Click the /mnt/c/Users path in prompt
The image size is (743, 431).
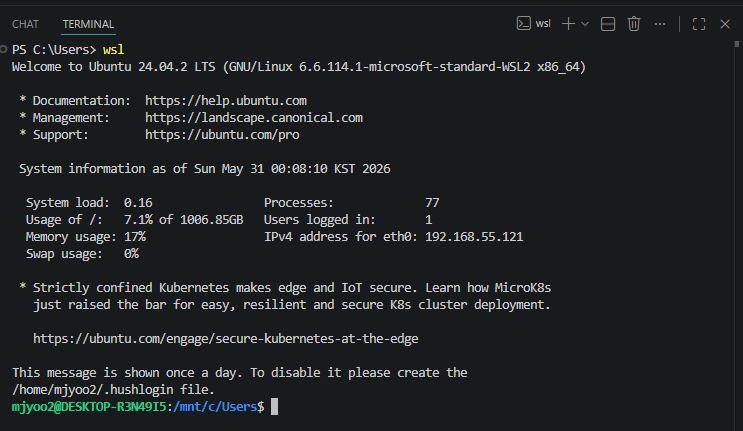coord(215,407)
